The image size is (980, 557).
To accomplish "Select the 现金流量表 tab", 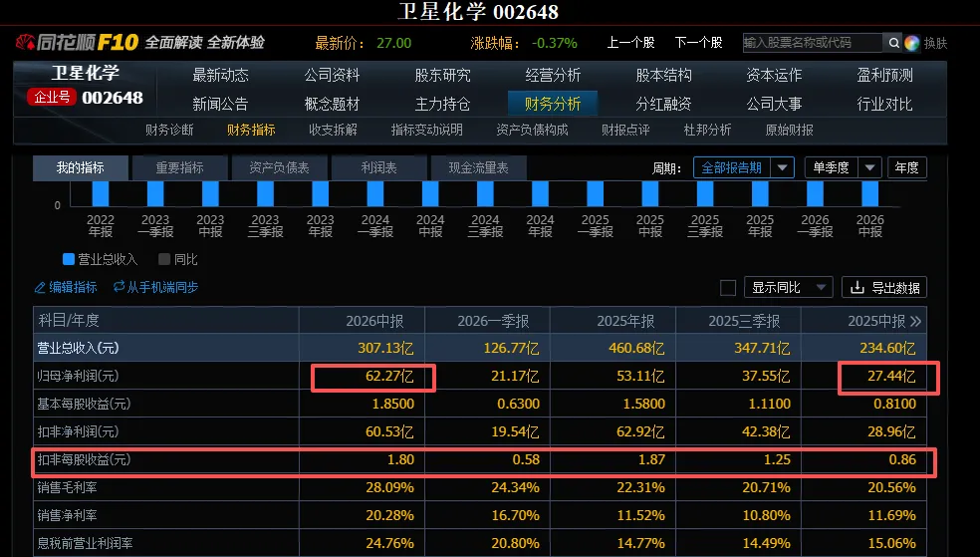I will coord(479,167).
